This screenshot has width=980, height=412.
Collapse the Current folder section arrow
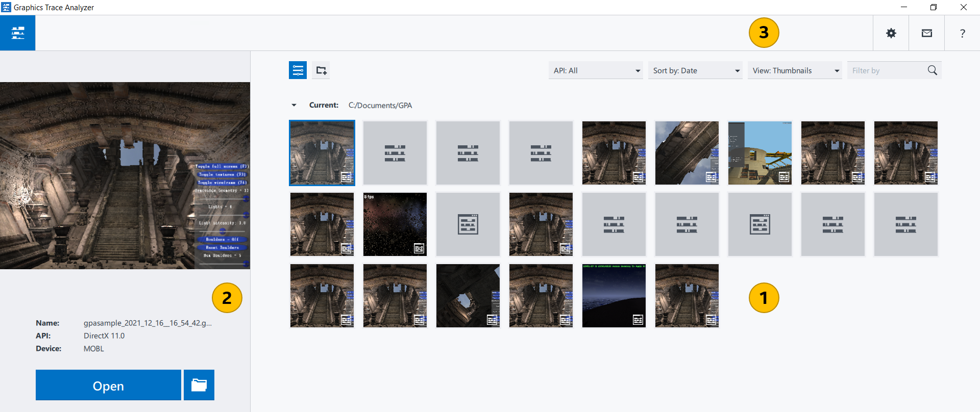pos(294,105)
